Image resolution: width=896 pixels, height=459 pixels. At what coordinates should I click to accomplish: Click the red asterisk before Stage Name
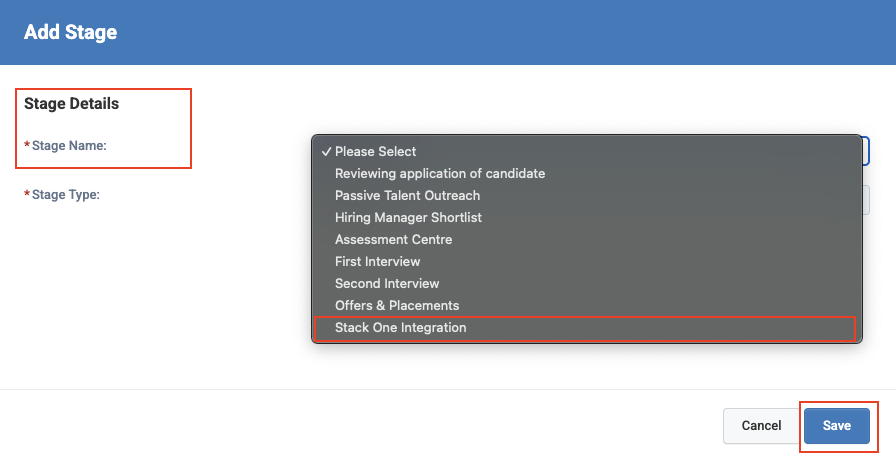[27, 146]
